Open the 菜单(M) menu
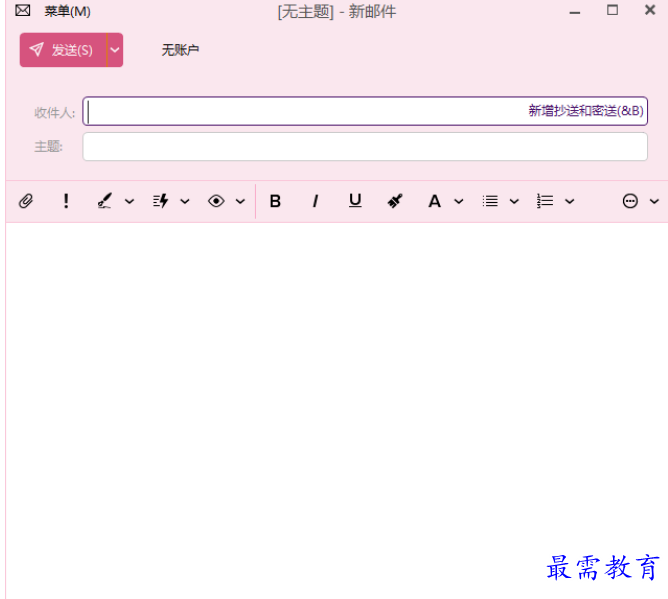The image size is (668, 599). pyautogui.click(x=67, y=11)
